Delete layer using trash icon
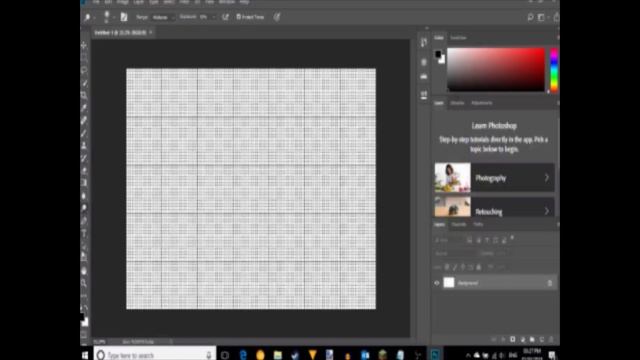Screen dimensions: 640x360 pyautogui.click(x=551, y=339)
